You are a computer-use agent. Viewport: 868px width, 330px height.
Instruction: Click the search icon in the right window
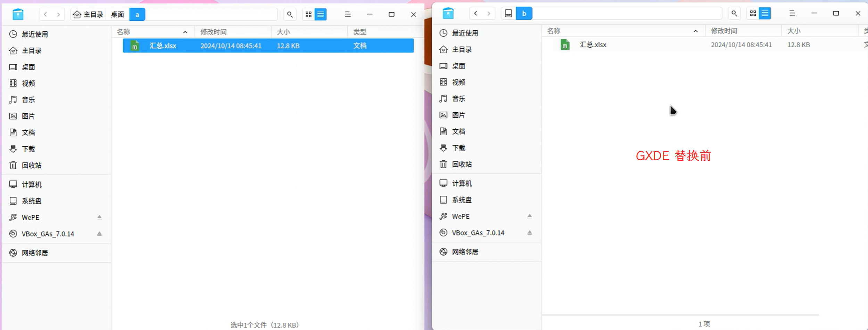(734, 13)
